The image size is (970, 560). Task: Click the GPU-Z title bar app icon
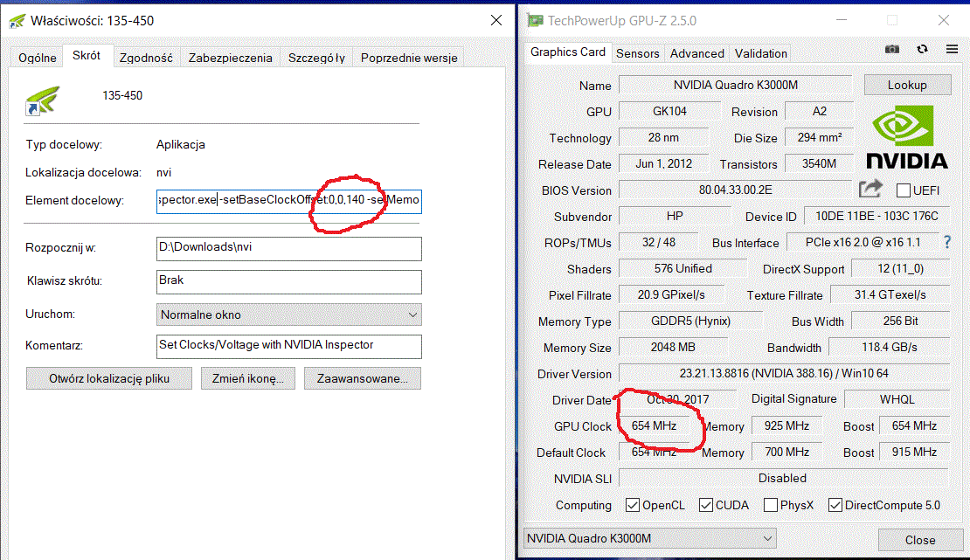pyautogui.click(x=535, y=20)
